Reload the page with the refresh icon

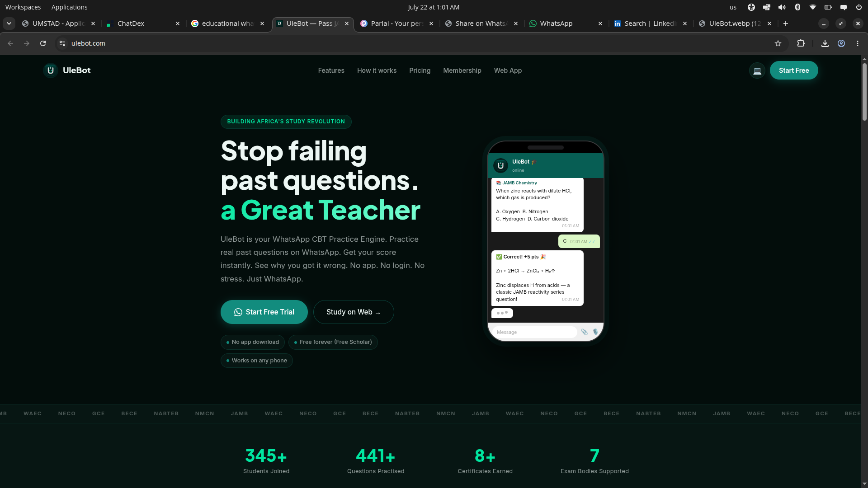(43, 43)
